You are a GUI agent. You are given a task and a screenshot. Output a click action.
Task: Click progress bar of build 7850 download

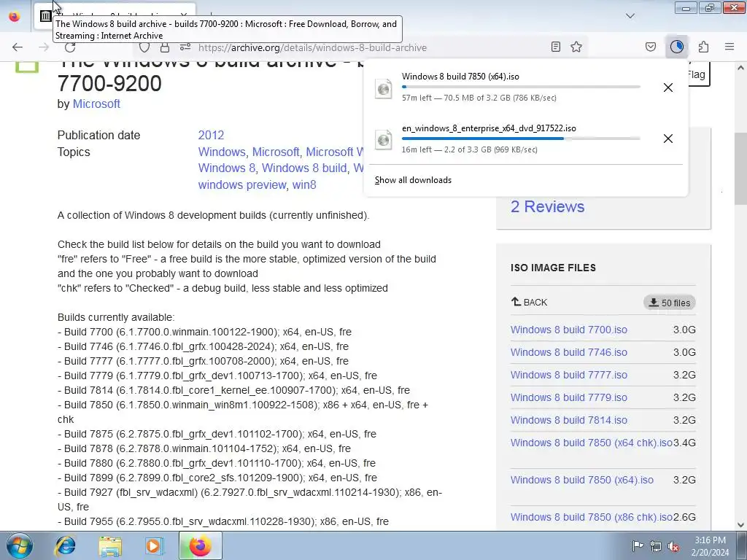click(x=521, y=87)
